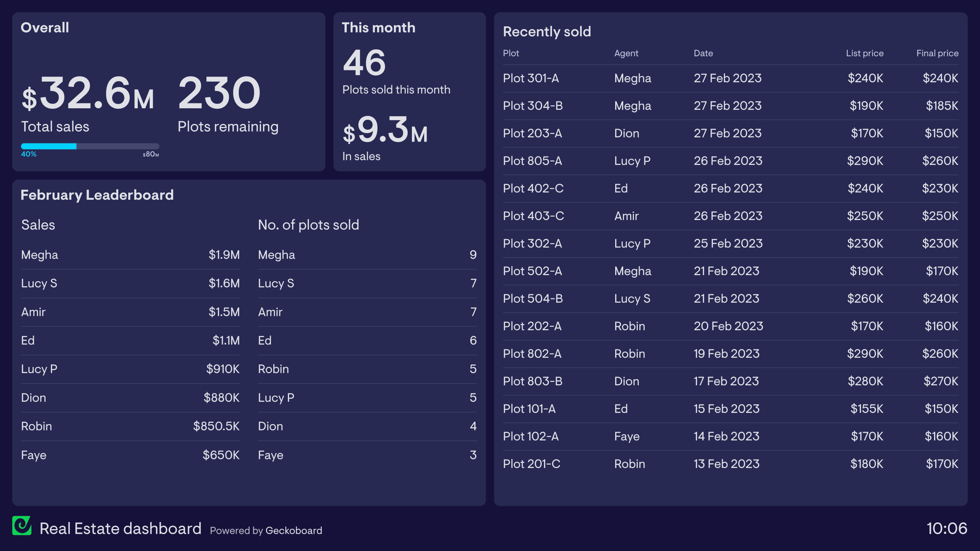Click the 'List price' column header
The width and height of the screenshot is (980, 551).
(x=865, y=53)
